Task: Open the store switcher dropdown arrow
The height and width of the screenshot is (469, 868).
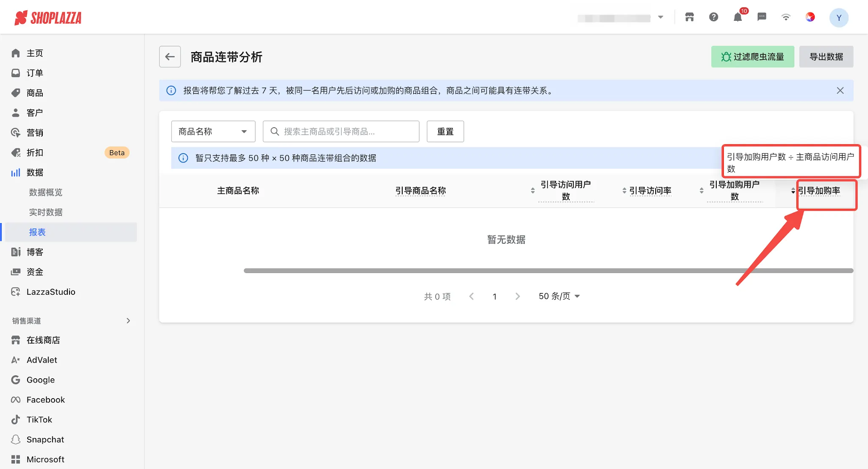Action: pos(660,17)
